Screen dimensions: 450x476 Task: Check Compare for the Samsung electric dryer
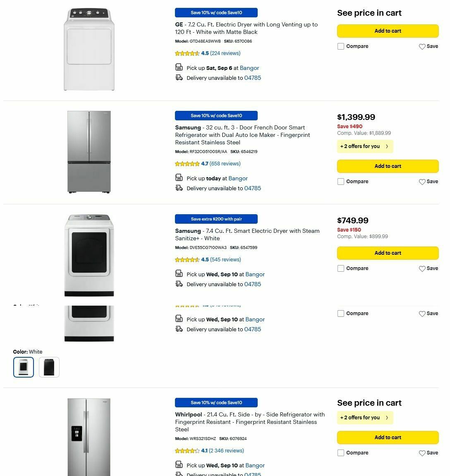(340, 268)
